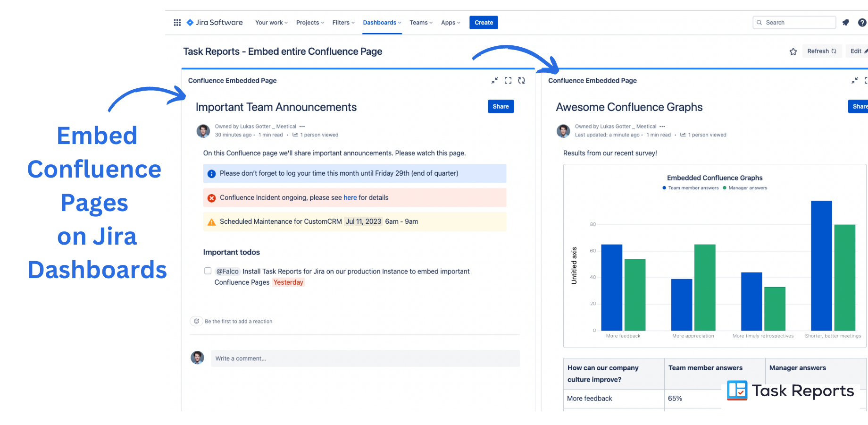This screenshot has height=425, width=868.
Task: Maximize the first Confluence Embedded Page gadget
Action: tap(508, 81)
